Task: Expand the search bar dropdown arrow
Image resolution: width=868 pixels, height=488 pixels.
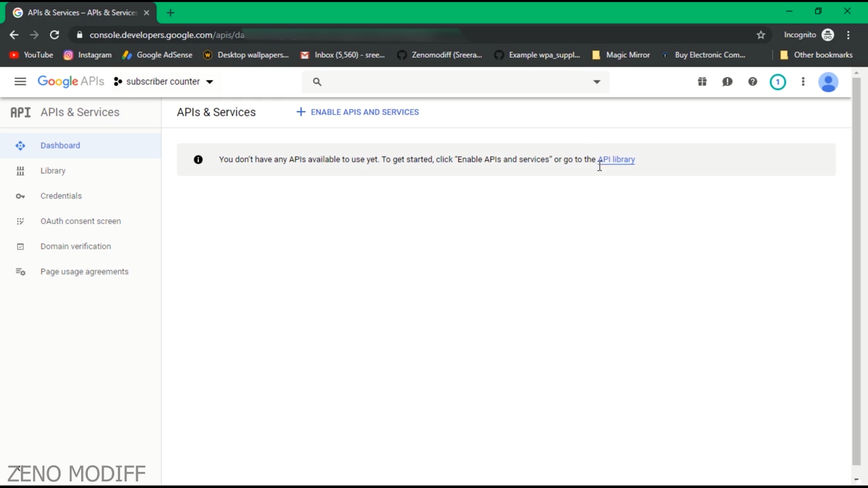Action: 597,82
